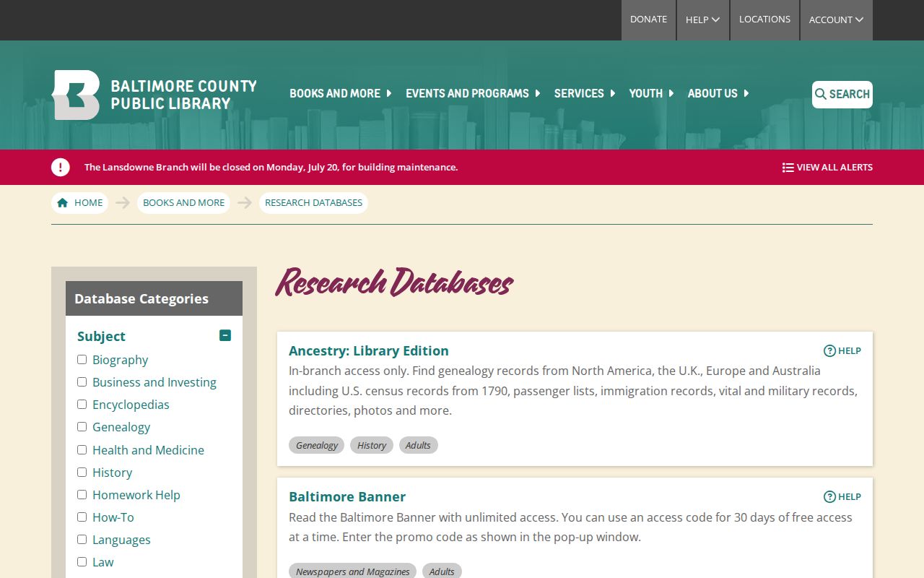Click the magnifier Search button

842,95
